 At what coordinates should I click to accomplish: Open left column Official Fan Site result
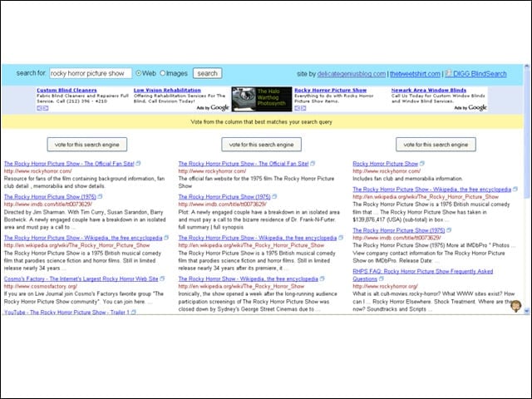pyautogui.click(x=69, y=164)
